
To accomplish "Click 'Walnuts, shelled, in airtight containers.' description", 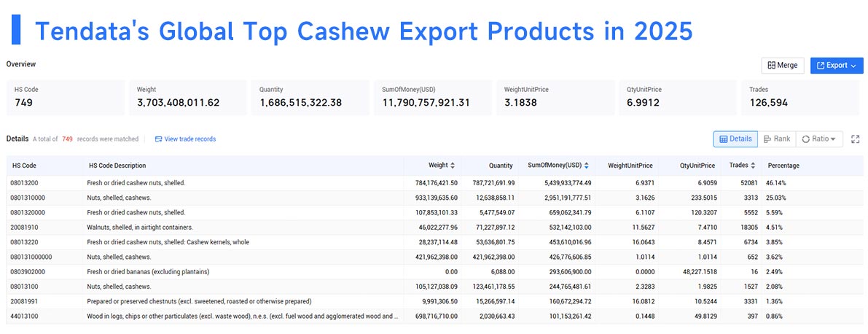I will point(139,228).
